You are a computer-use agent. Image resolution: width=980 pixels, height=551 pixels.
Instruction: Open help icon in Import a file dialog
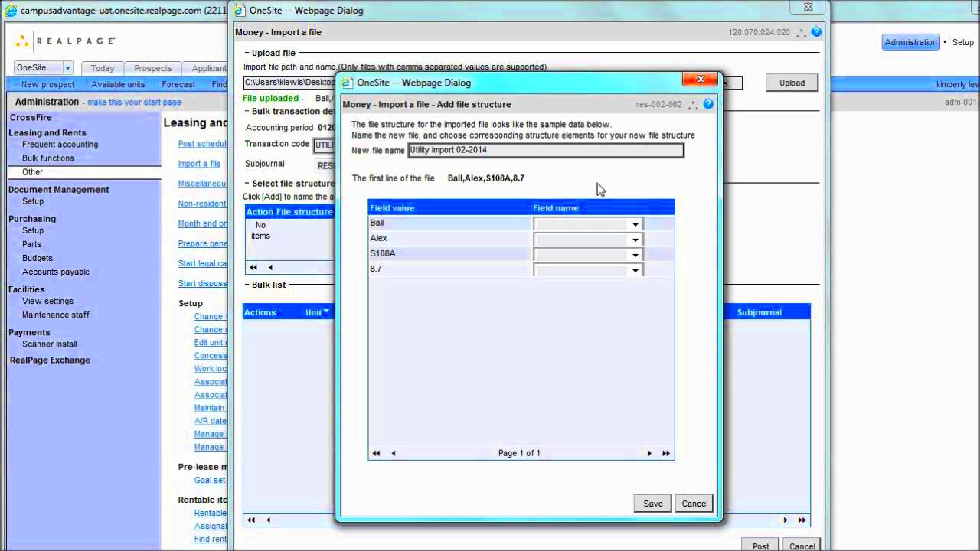pyautogui.click(x=816, y=32)
